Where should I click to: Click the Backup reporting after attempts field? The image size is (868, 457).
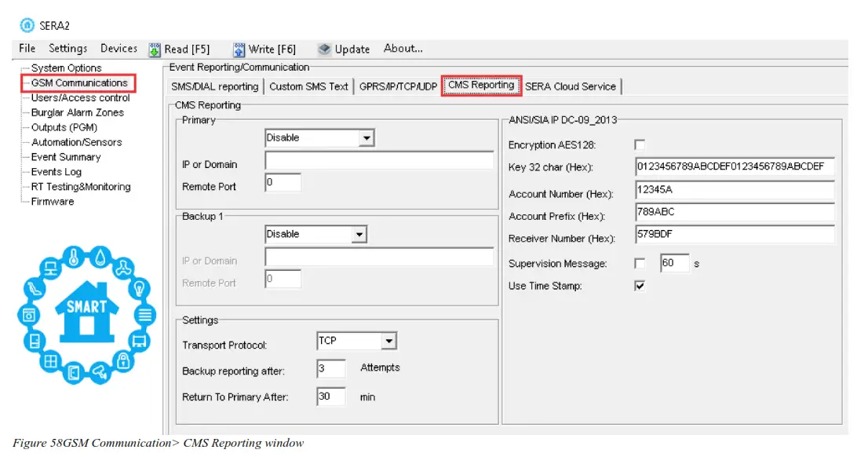pyautogui.click(x=331, y=368)
